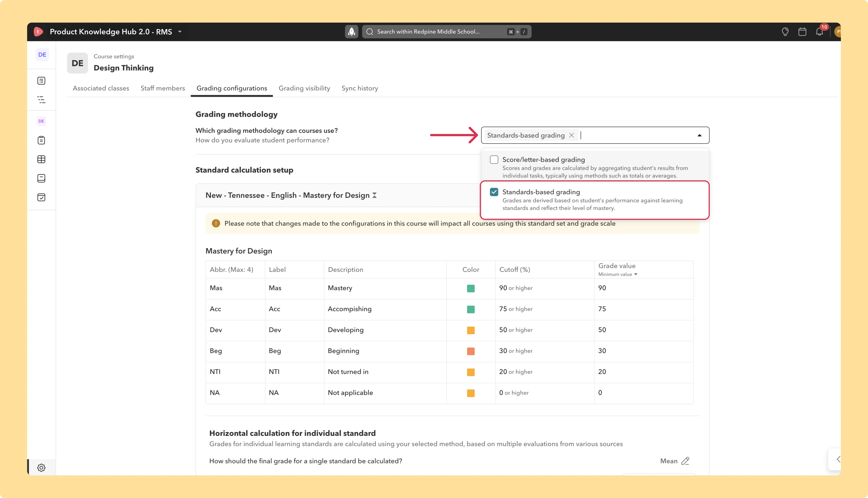The width and height of the screenshot is (868, 498).
Task: Open the outline hierarchy icon in sidebar
Action: (41, 100)
